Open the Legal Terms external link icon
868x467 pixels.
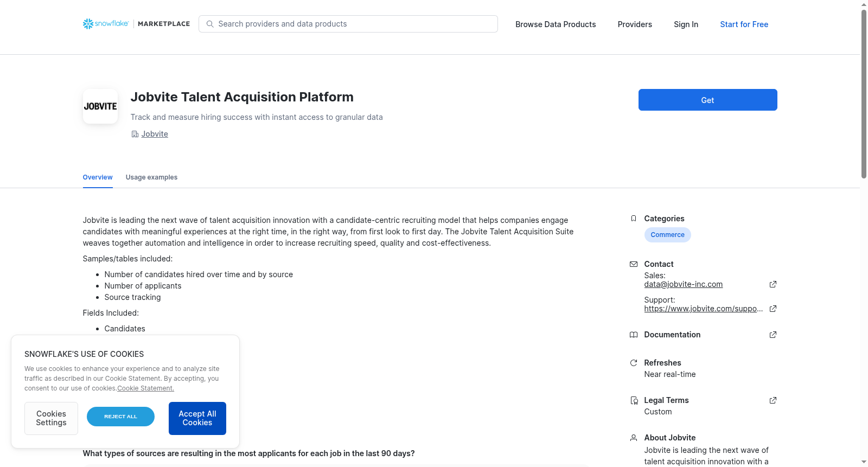coord(773,400)
